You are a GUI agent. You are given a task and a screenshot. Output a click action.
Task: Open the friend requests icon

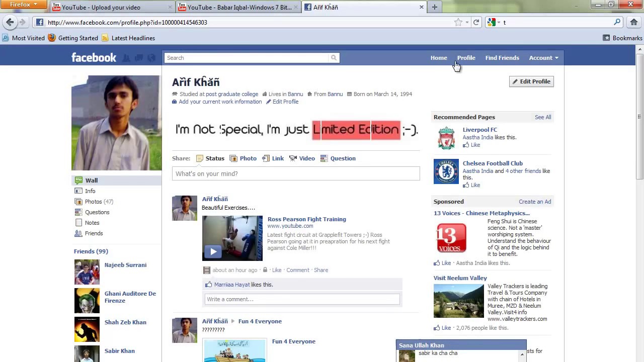click(x=126, y=58)
